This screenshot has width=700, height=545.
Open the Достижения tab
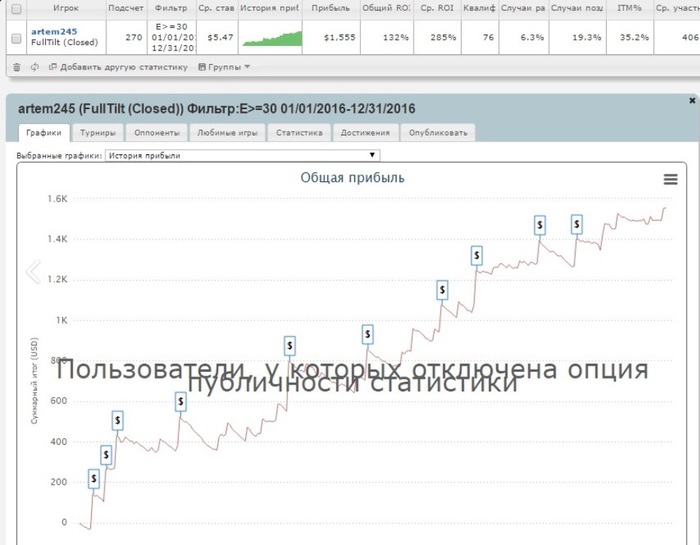pos(365,133)
